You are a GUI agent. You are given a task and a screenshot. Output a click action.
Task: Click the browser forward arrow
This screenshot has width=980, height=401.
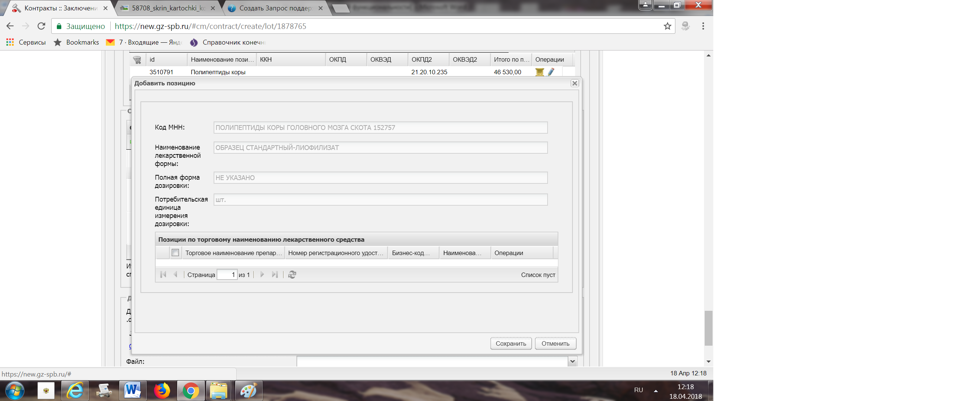26,26
